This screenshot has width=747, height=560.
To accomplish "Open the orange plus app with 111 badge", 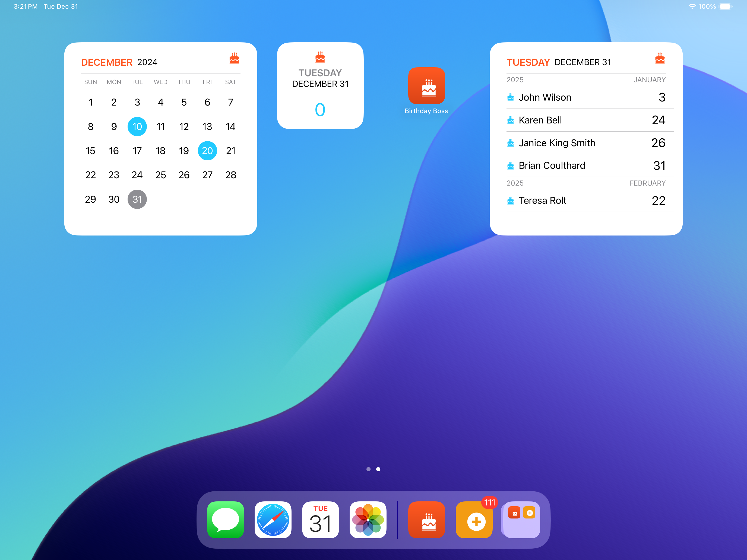I will [x=474, y=520].
